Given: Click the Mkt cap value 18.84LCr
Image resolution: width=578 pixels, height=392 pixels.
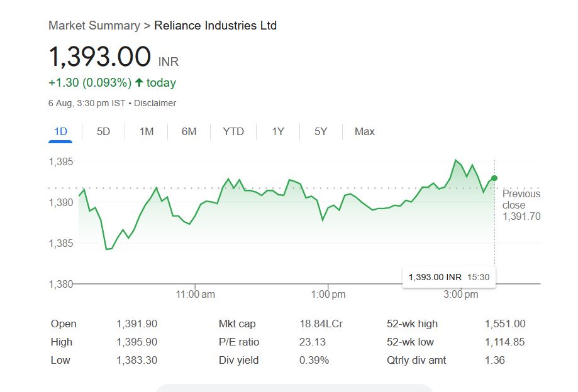Looking at the screenshot, I should [x=321, y=324].
